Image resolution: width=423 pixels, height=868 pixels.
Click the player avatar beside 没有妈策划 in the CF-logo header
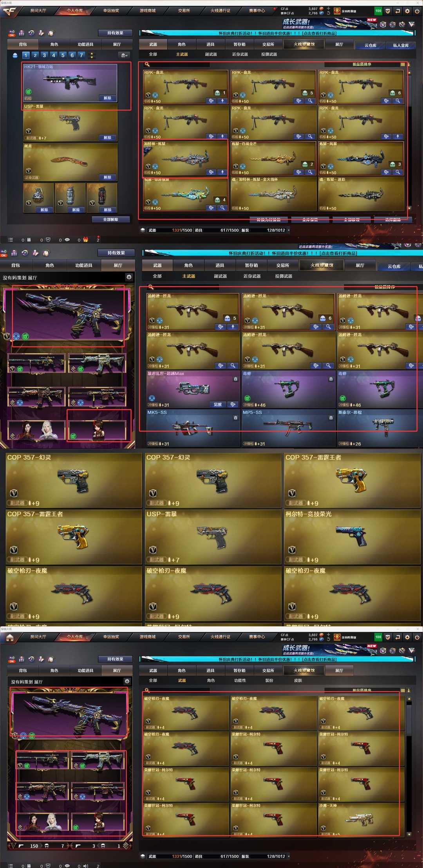(x=337, y=11)
